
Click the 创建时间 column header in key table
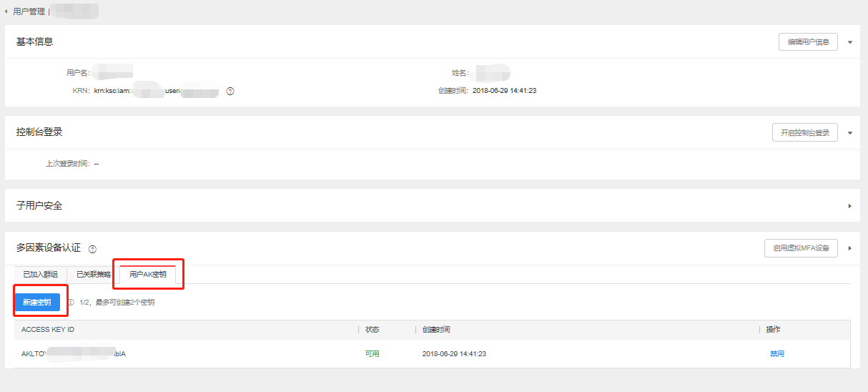tap(436, 330)
